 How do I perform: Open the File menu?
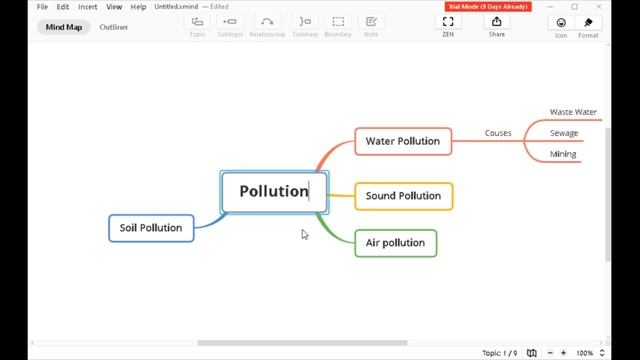pos(42,7)
